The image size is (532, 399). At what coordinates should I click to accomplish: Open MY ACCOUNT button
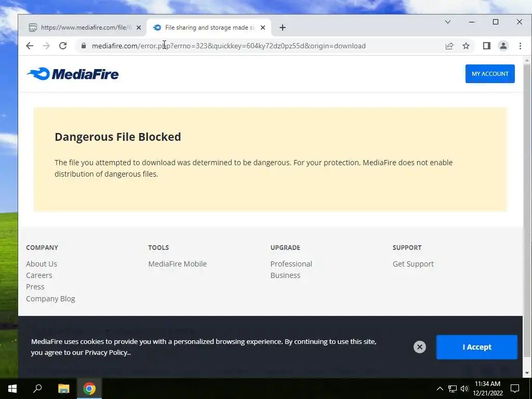pyautogui.click(x=490, y=74)
